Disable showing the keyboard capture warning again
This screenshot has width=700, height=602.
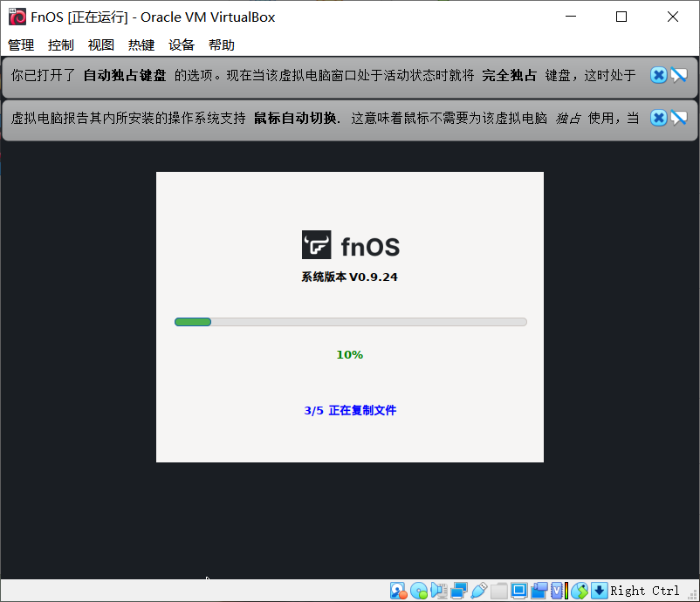[x=680, y=75]
